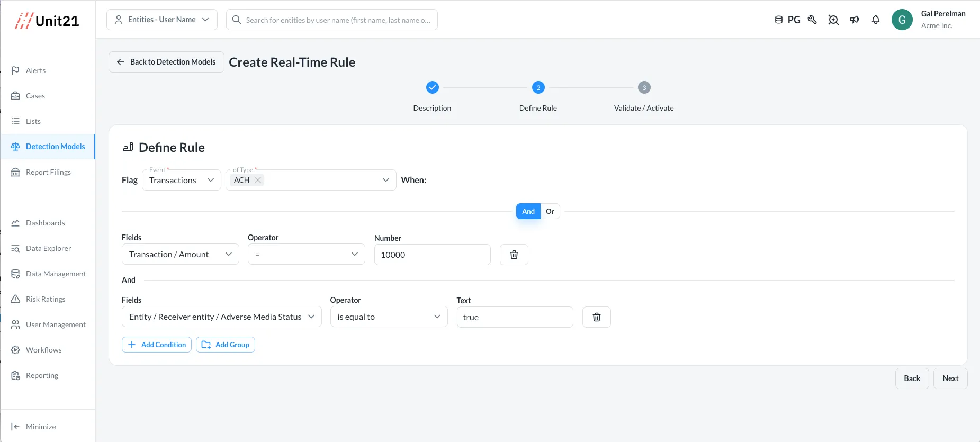Open Dashboards in the sidebar

click(x=46, y=223)
